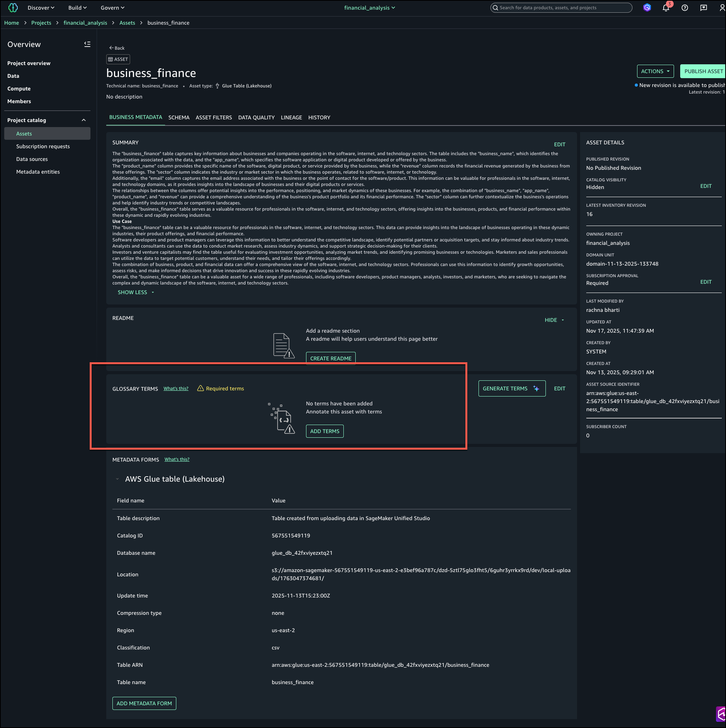Image resolution: width=726 pixels, height=728 pixels.
Task: Switch to the DATA QUALITY tab
Action: [256, 117]
